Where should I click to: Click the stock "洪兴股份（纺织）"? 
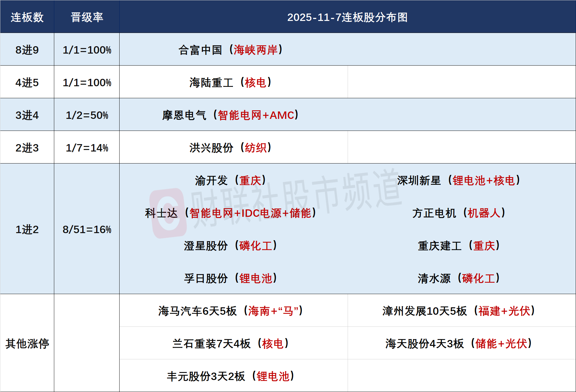(x=231, y=148)
